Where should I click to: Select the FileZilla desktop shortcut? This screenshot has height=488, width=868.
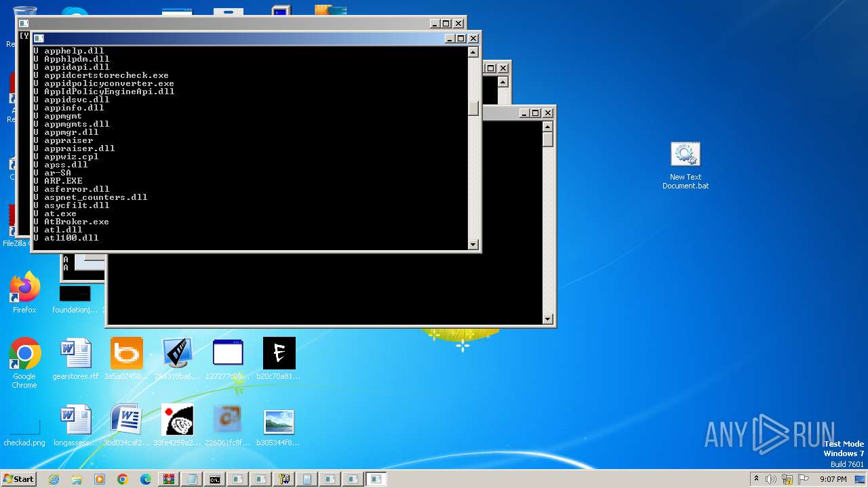click(15, 227)
